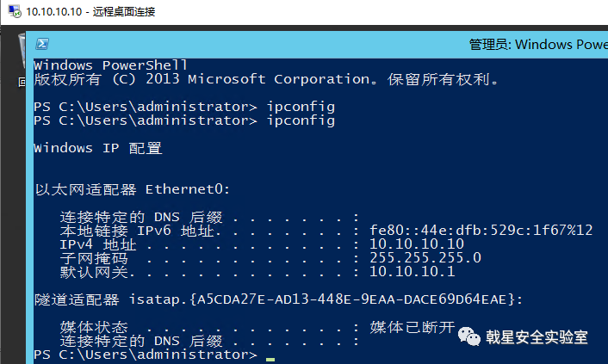Click the PowerShell title bar text
This screenshot has height=364, width=608.
tap(538, 45)
